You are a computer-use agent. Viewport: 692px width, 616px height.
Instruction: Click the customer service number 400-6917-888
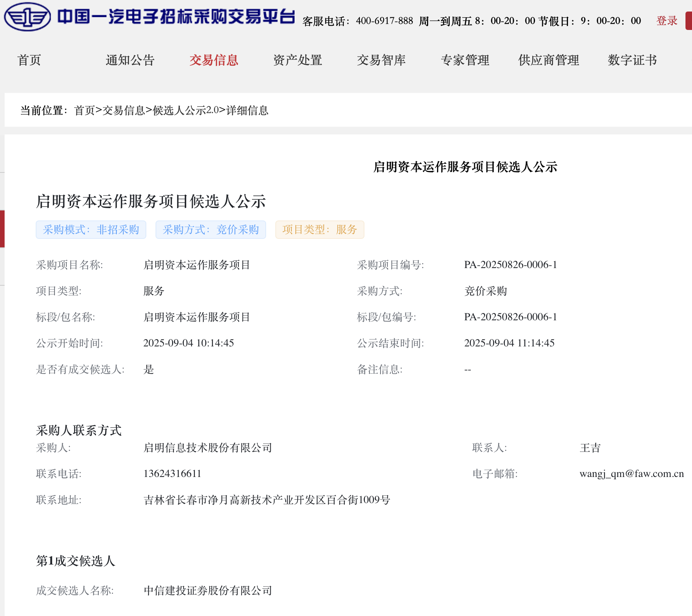pos(384,21)
